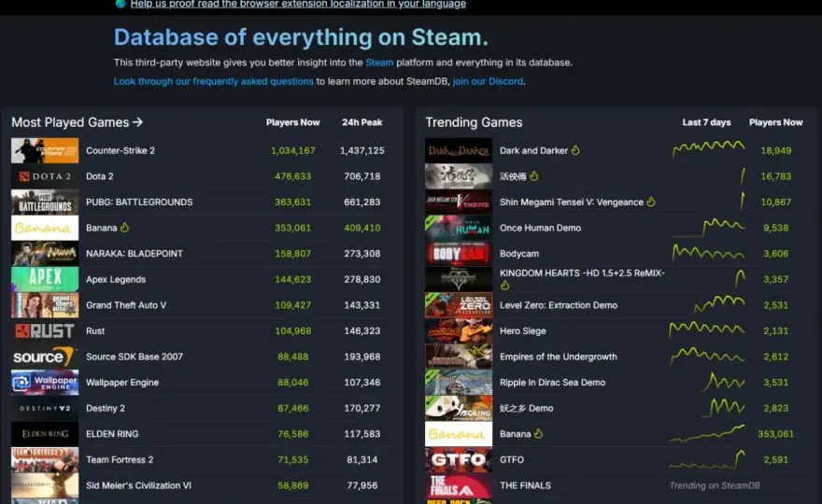
Task: Click the Rust logo thumbnail
Action: [x=45, y=330]
